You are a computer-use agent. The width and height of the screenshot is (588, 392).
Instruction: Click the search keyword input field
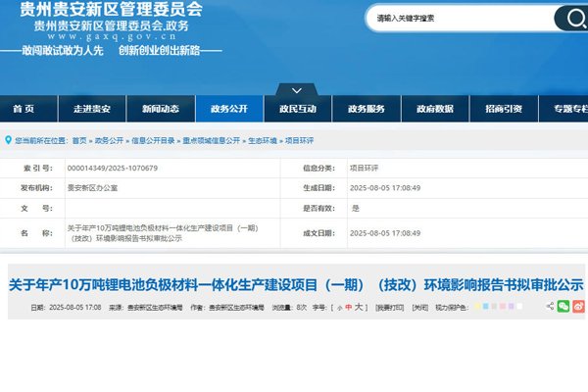[461, 18]
